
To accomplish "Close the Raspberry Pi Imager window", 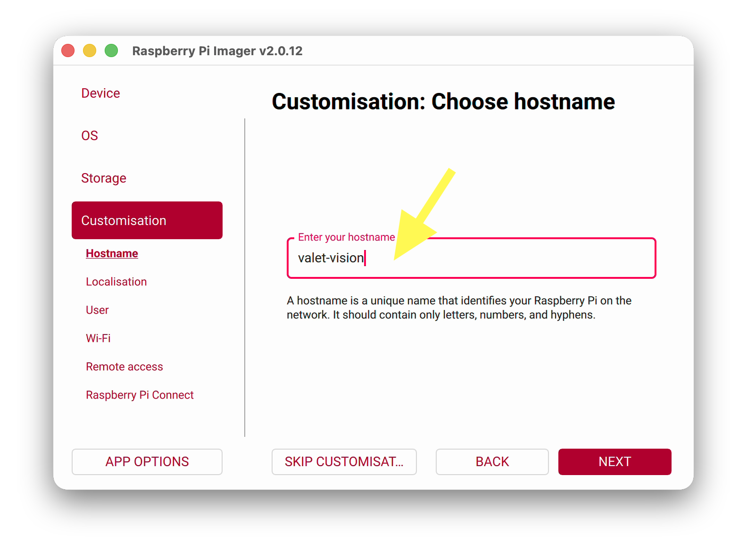I will click(x=68, y=50).
